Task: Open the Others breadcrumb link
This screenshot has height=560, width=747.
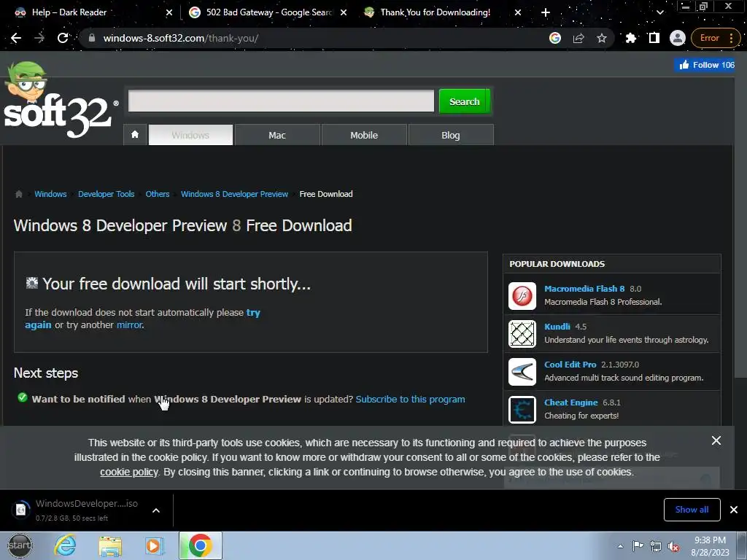Action: point(158,194)
